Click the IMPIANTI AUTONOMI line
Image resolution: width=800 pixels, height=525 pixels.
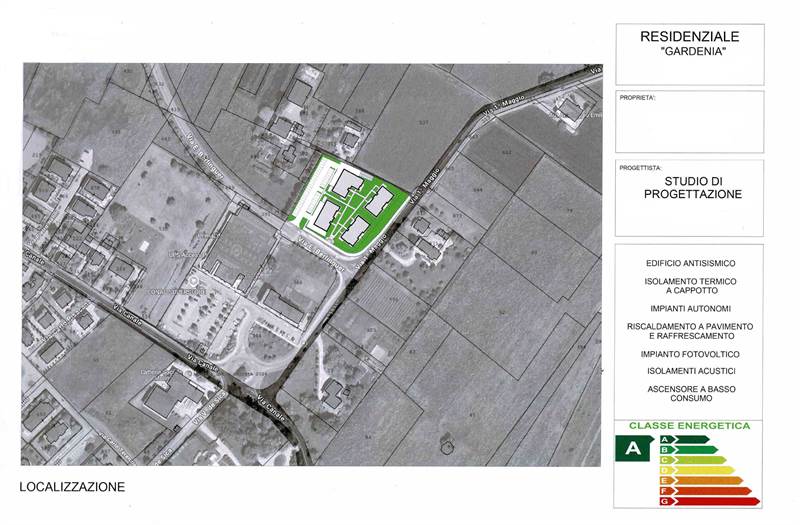(690, 309)
